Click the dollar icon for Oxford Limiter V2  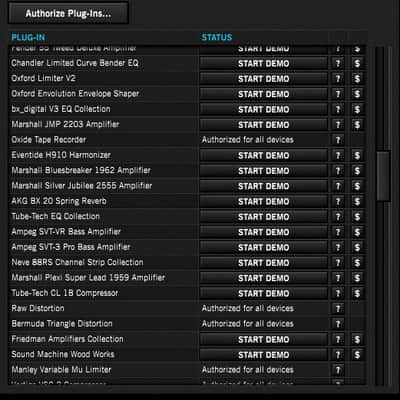point(357,79)
